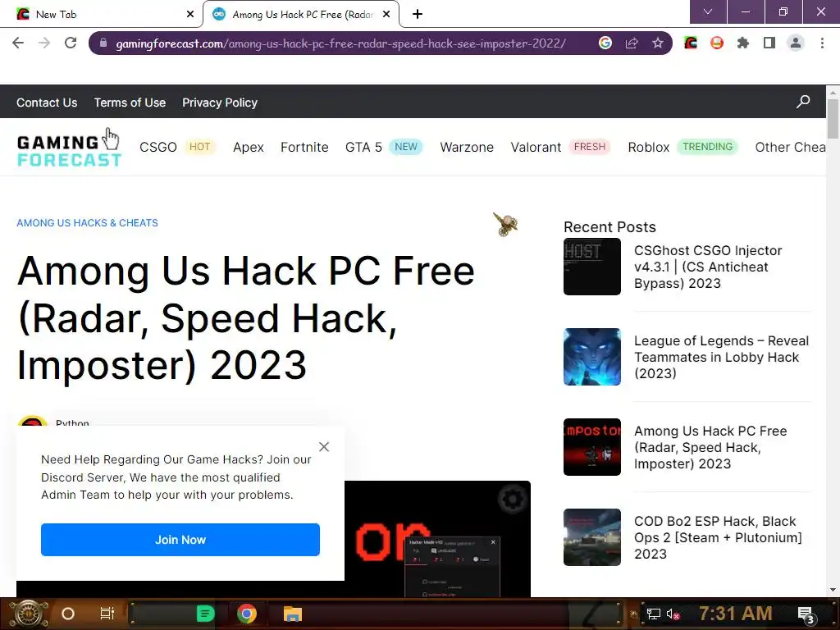
Task: Expand the tab search chevron
Action: tap(708, 11)
